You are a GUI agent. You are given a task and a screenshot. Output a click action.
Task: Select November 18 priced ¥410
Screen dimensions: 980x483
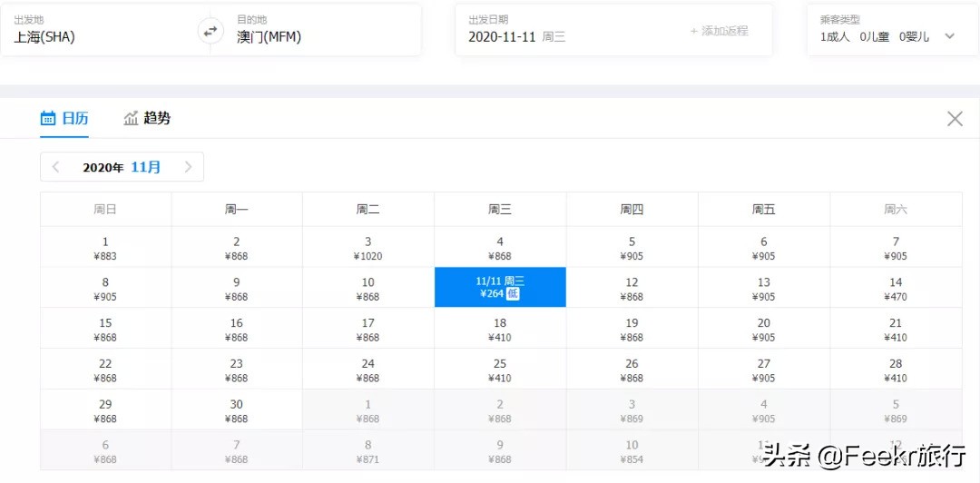tap(500, 329)
